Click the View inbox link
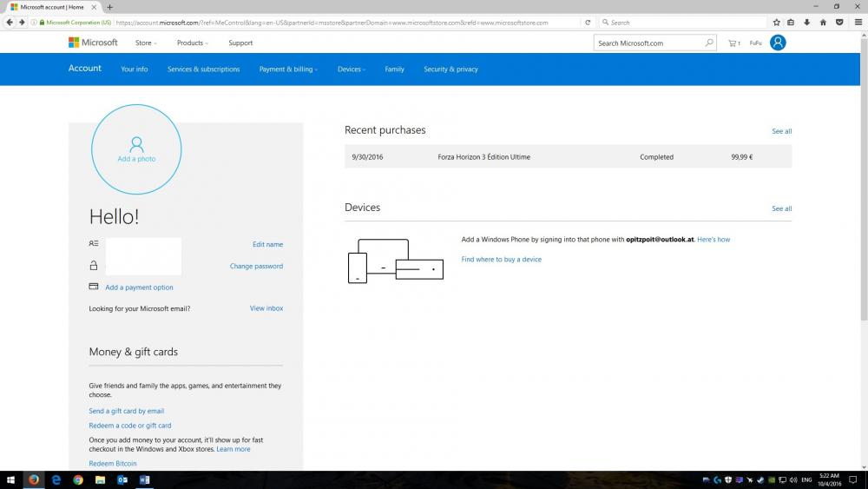The height and width of the screenshot is (489, 868). pos(266,308)
